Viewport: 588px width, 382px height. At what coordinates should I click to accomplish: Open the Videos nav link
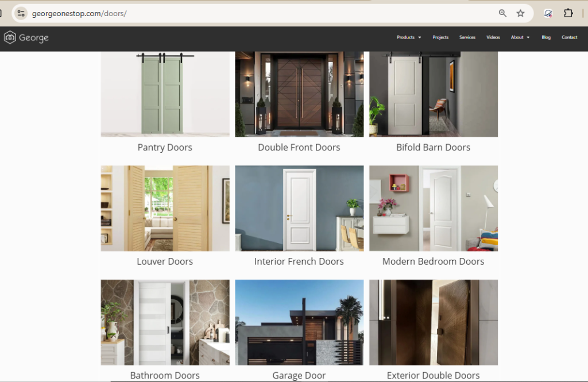click(x=493, y=37)
